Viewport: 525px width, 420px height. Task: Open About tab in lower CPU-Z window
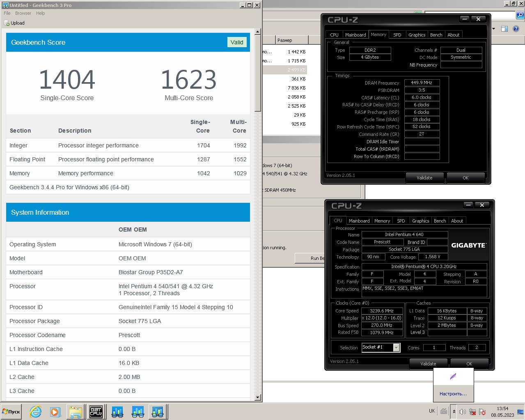(x=457, y=221)
